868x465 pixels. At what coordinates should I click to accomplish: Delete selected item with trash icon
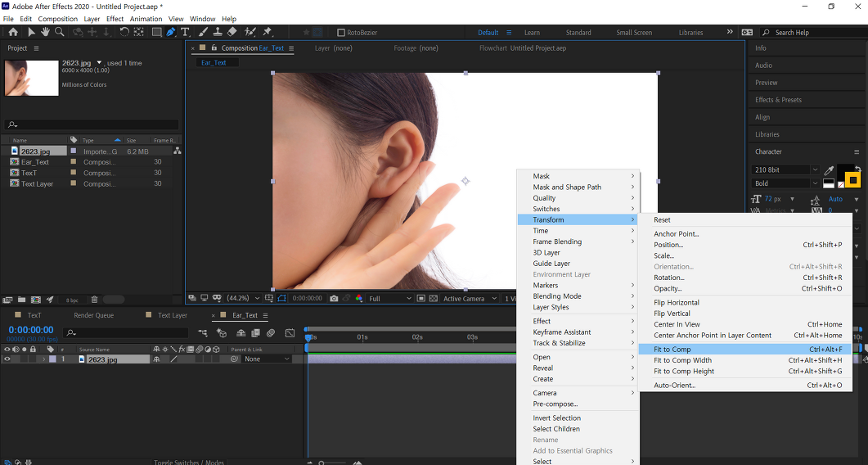click(x=94, y=300)
